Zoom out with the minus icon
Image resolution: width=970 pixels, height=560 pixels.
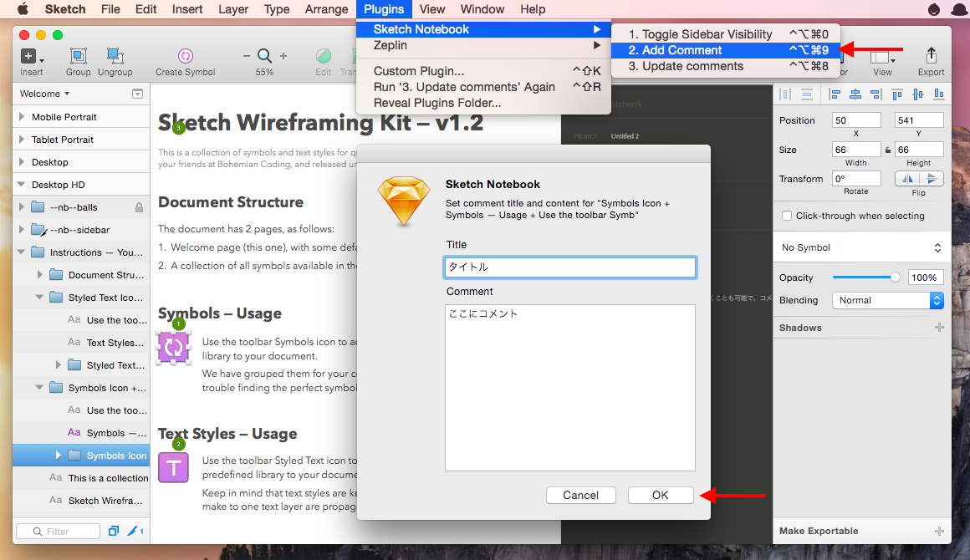pos(246,56)
